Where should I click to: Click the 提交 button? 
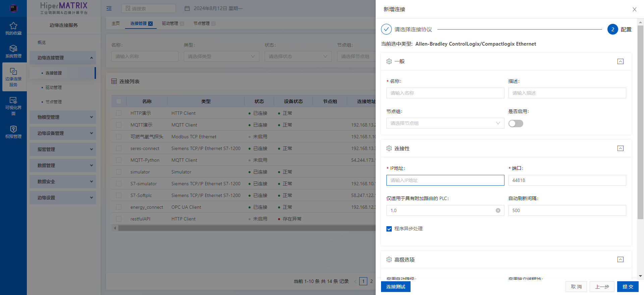click(628, 287)
